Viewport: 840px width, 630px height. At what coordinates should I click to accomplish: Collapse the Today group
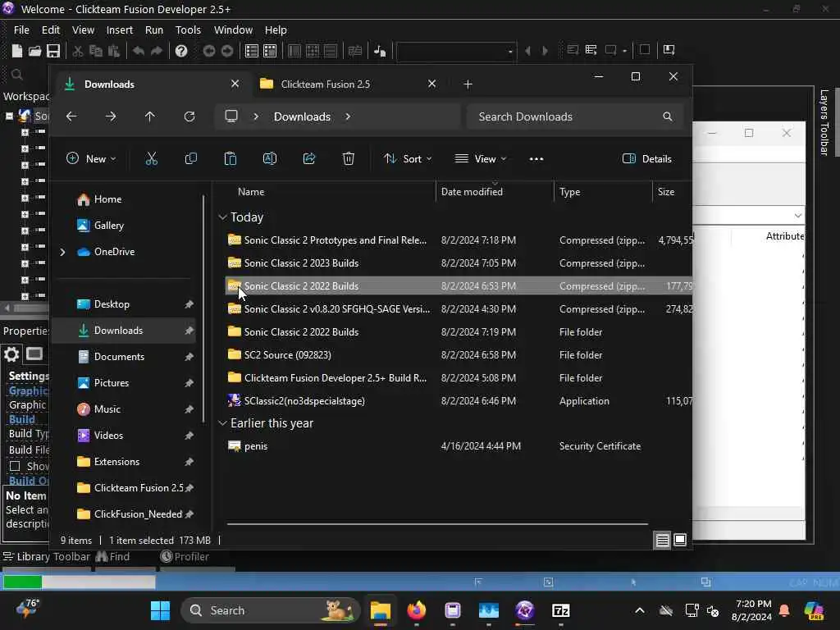click(223, 217)
